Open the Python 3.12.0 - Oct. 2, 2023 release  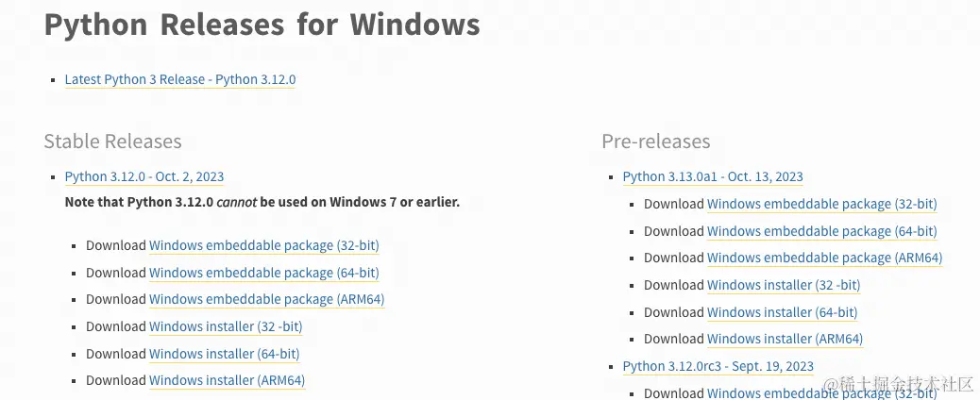pyautogui.click(x=144, y=176)
